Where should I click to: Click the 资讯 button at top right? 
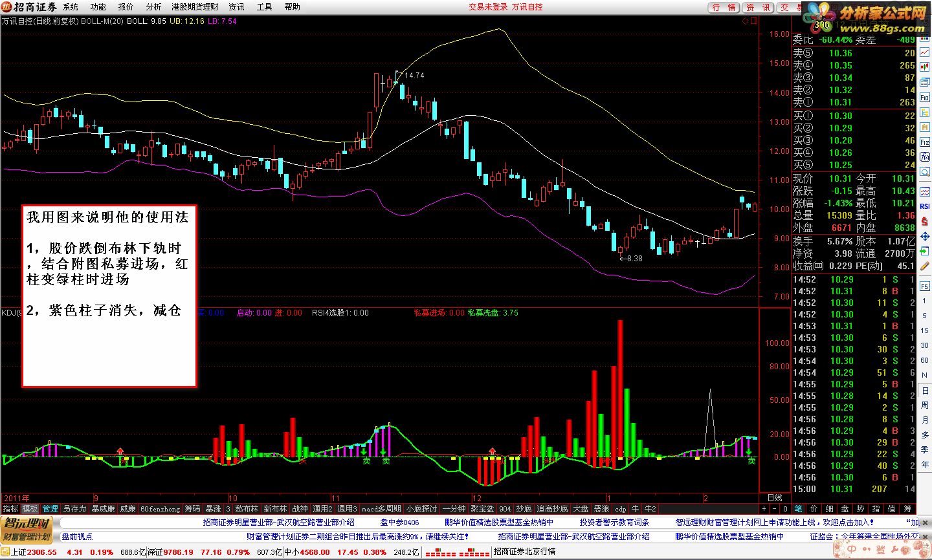tap(758, 7)
